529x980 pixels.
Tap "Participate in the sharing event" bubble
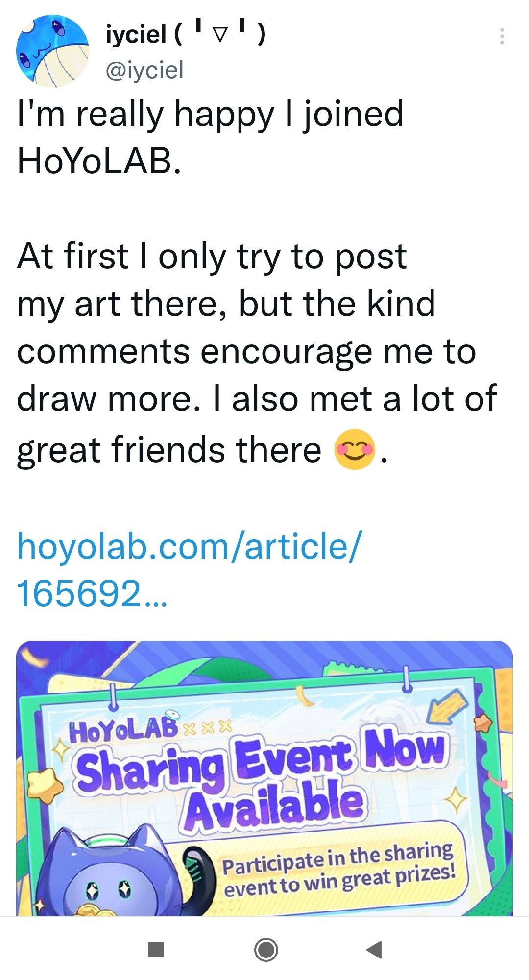(339, 869)
